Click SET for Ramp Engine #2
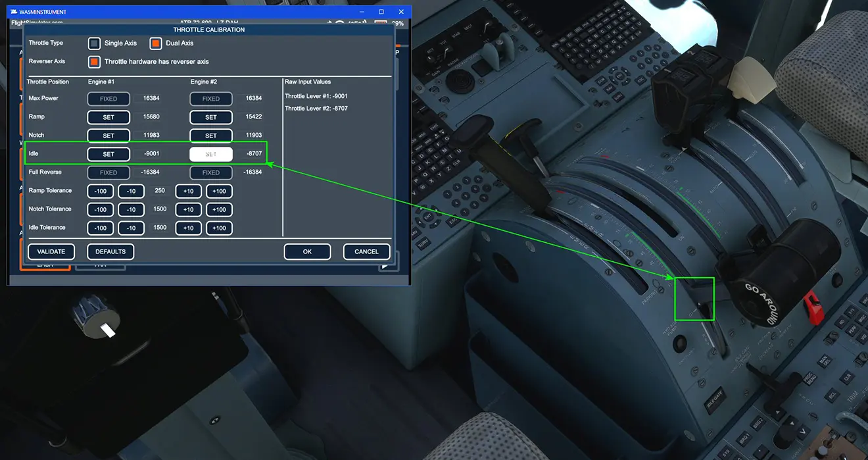The height and width of the screenshot is (460, 868). click(211, 117)
